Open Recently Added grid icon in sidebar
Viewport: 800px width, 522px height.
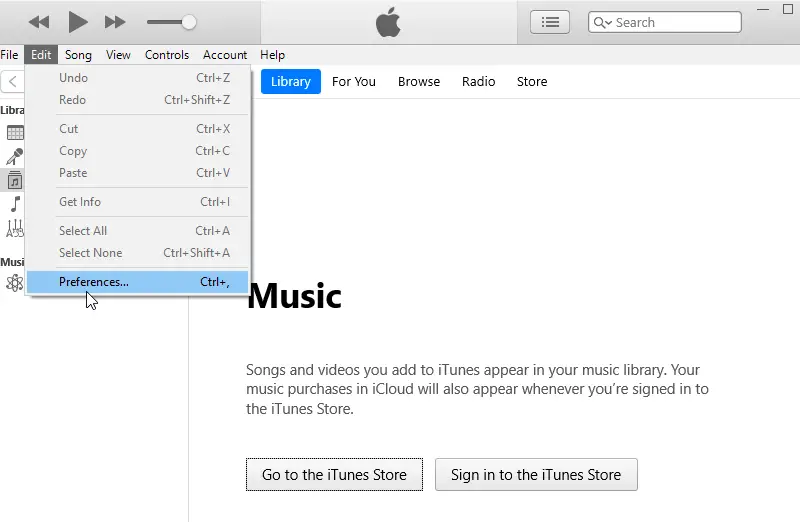15,133
